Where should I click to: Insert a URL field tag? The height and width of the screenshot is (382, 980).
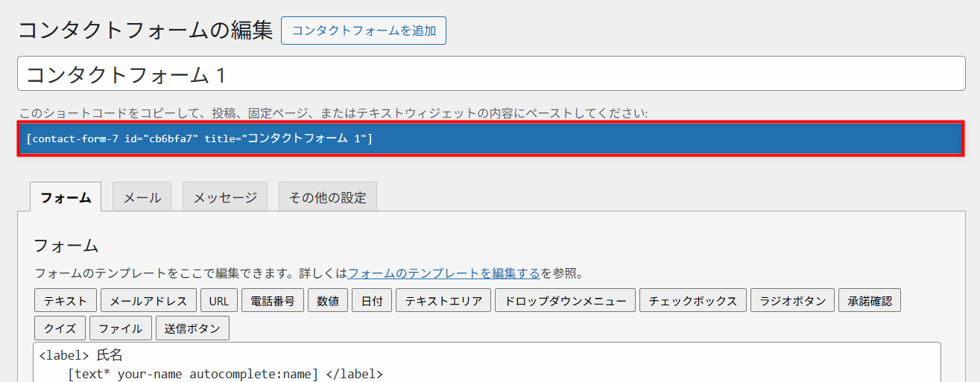[x=219, y=301]
